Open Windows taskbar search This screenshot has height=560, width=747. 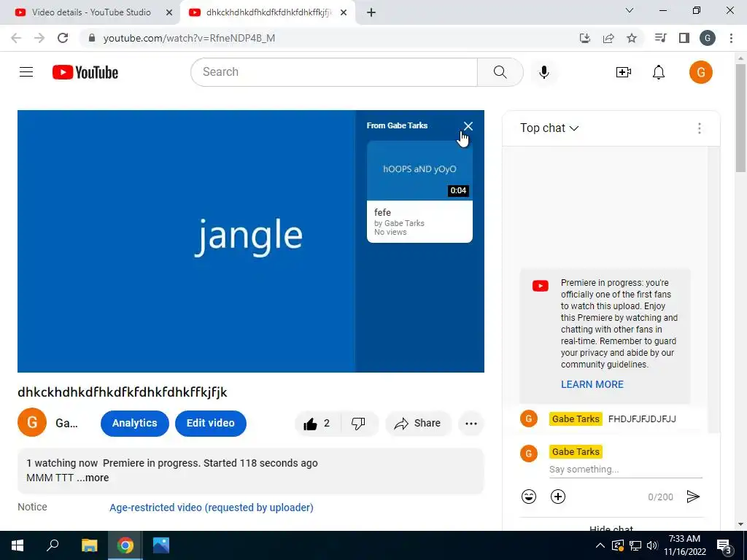click(x=53, y=545)
